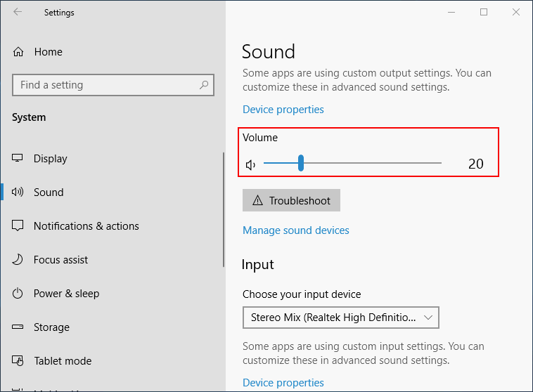Screen dimensions: 533x392
Task: Click Choose your input device label
Action: tap(302, 294)
